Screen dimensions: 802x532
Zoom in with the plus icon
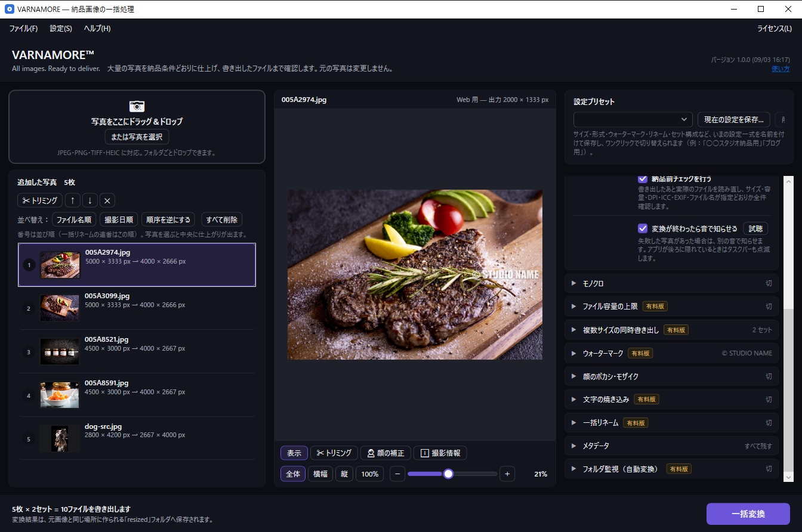(x=507, y=474)
